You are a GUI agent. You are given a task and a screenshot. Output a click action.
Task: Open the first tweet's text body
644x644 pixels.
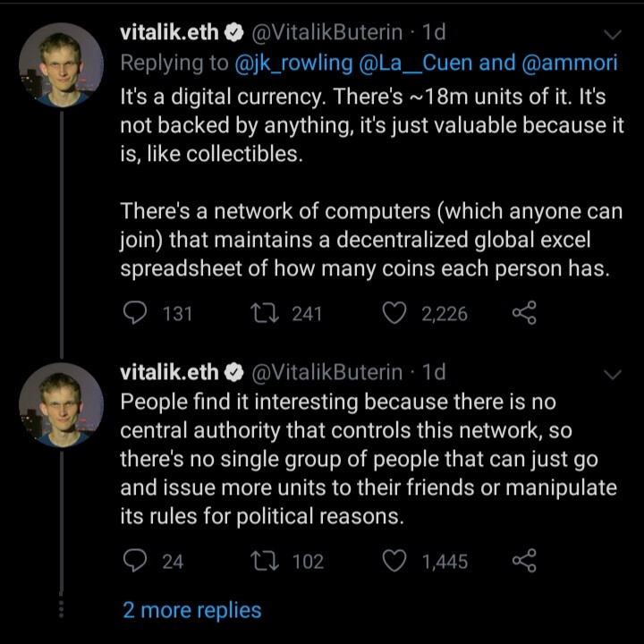click(372, 182)
